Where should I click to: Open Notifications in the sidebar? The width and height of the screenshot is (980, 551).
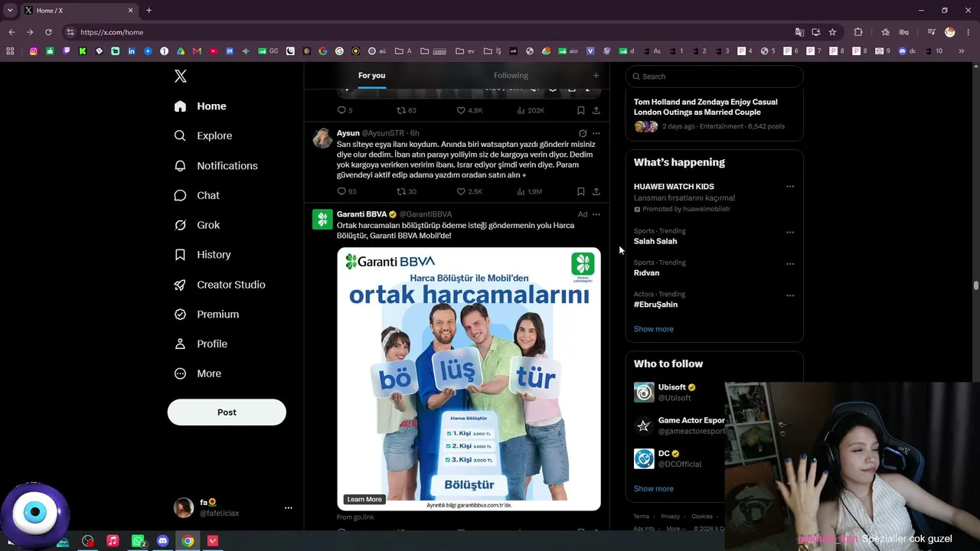tap(216, 165)
